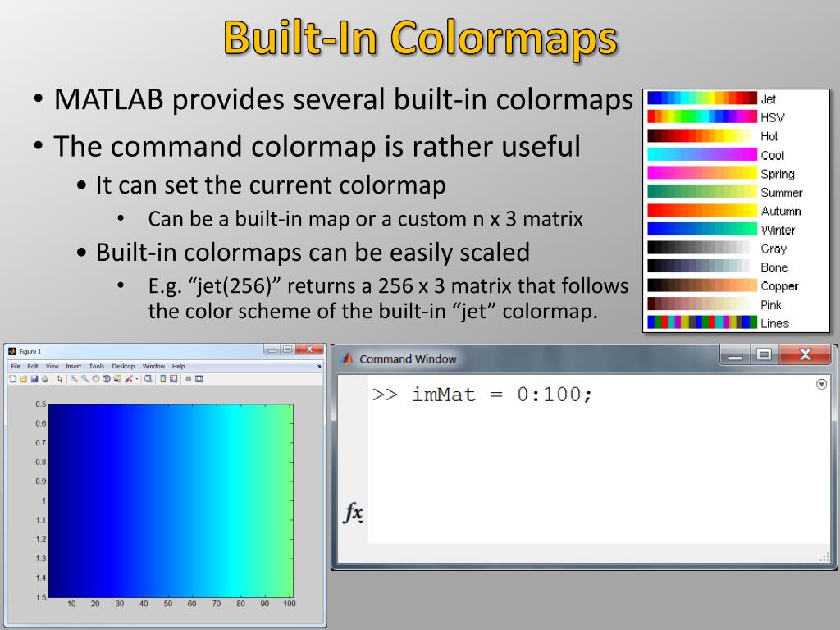The image size is (840, 630).
Task: Maximize the Figure 1 window
Action: coord(287,349)
